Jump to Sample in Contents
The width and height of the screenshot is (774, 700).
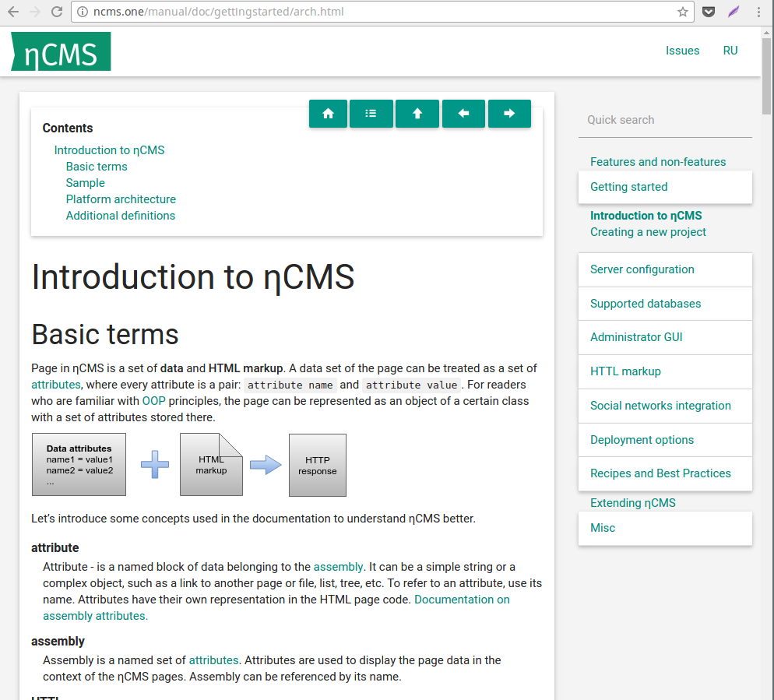pos(85,183)
